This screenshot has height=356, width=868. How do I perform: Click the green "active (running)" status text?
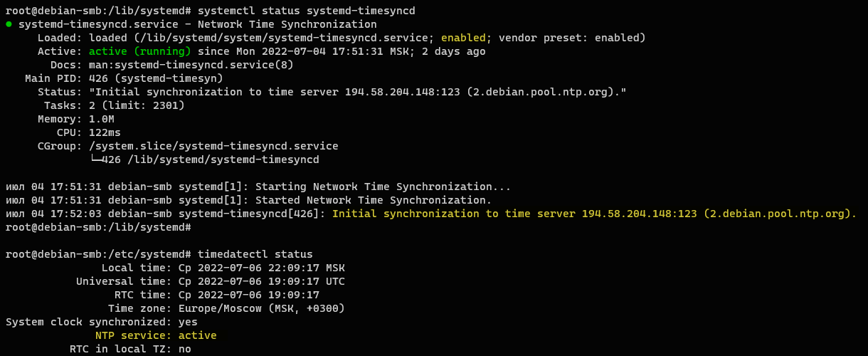(140, 51)
